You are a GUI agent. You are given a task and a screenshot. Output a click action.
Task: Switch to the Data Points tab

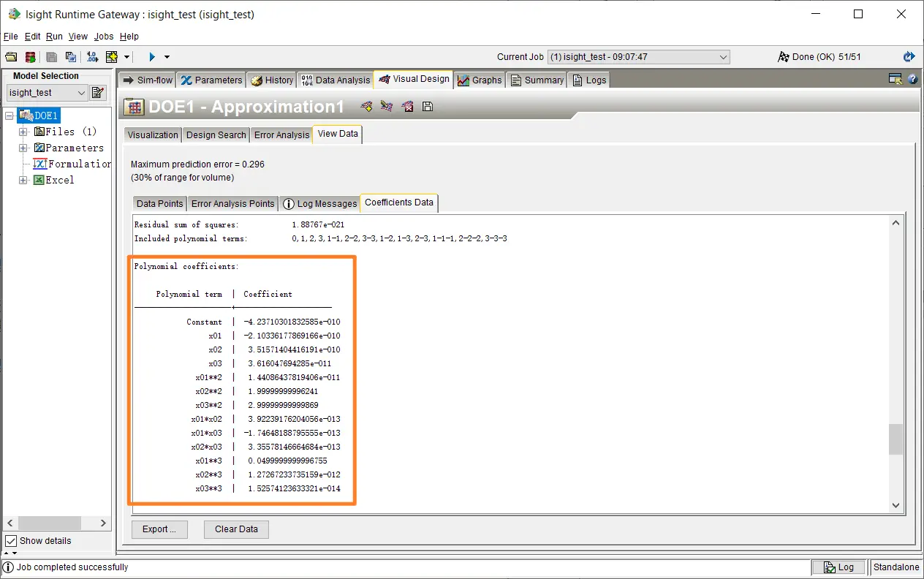159,204
